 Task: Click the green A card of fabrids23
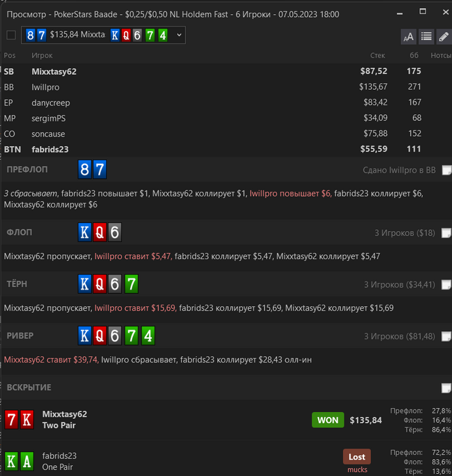(x=27, y=462)
